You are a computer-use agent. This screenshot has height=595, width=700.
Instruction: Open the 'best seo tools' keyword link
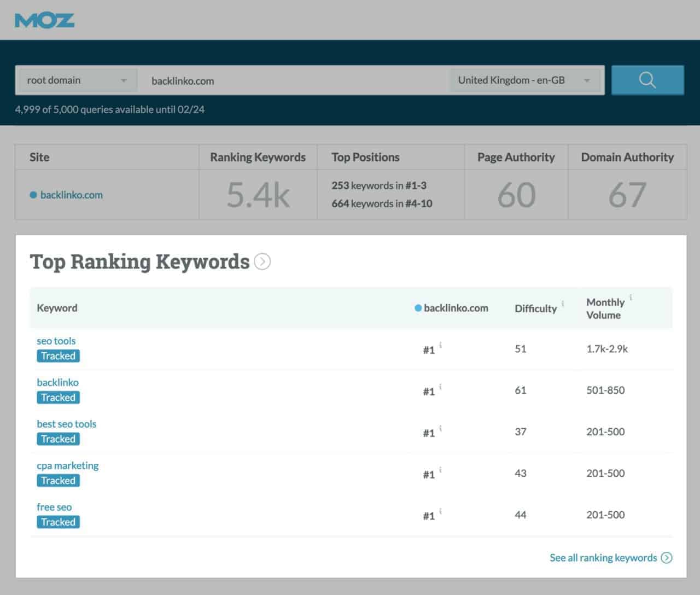(67, 424)
